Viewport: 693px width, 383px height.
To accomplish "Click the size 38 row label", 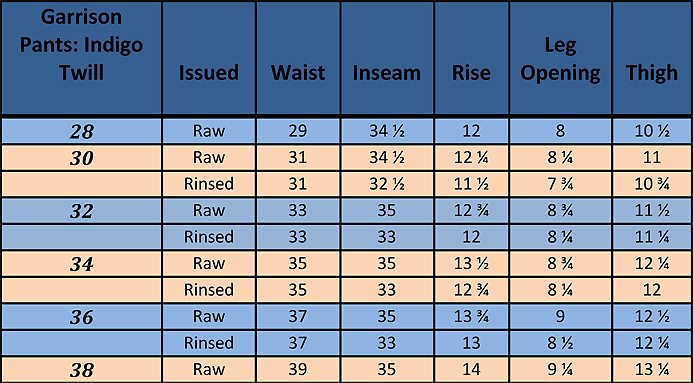I will pos(81,370).
